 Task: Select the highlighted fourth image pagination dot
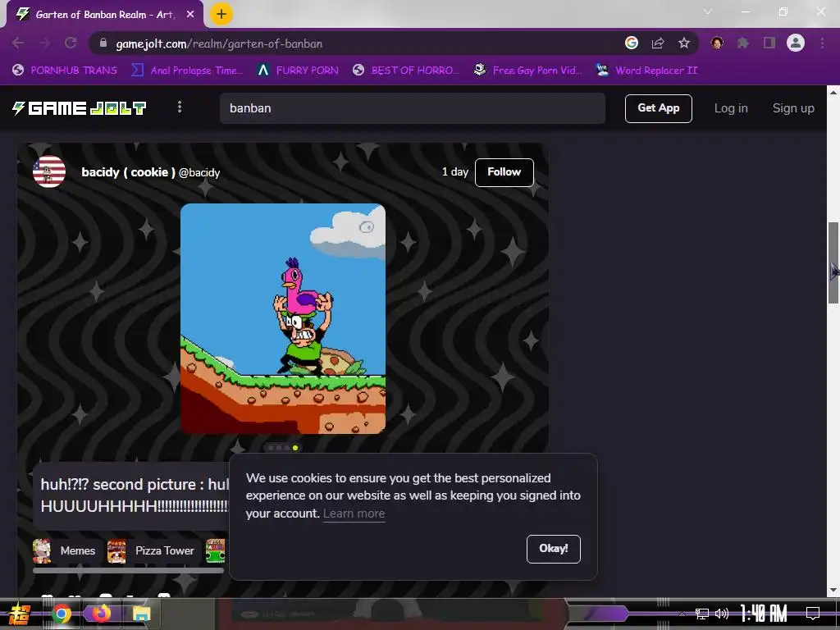click(295, 448)
